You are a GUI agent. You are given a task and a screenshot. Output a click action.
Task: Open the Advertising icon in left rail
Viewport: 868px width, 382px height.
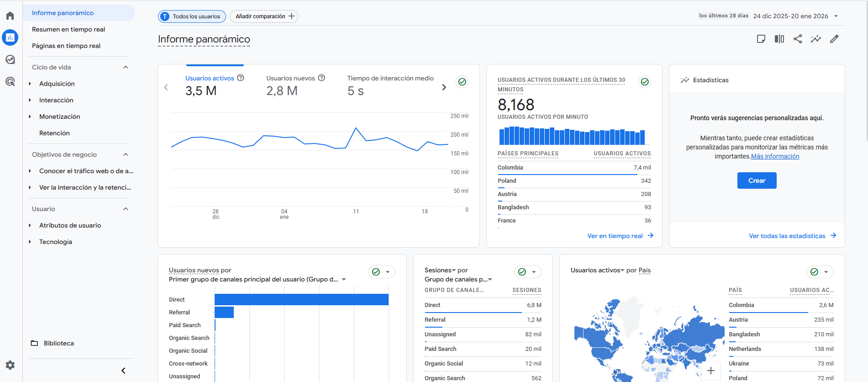[10, 82]
